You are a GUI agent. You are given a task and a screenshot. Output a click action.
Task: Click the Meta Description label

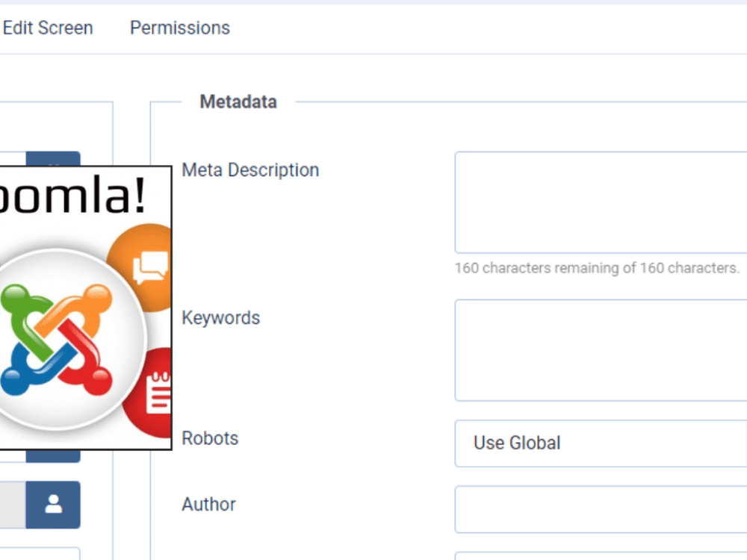[250, 170]
